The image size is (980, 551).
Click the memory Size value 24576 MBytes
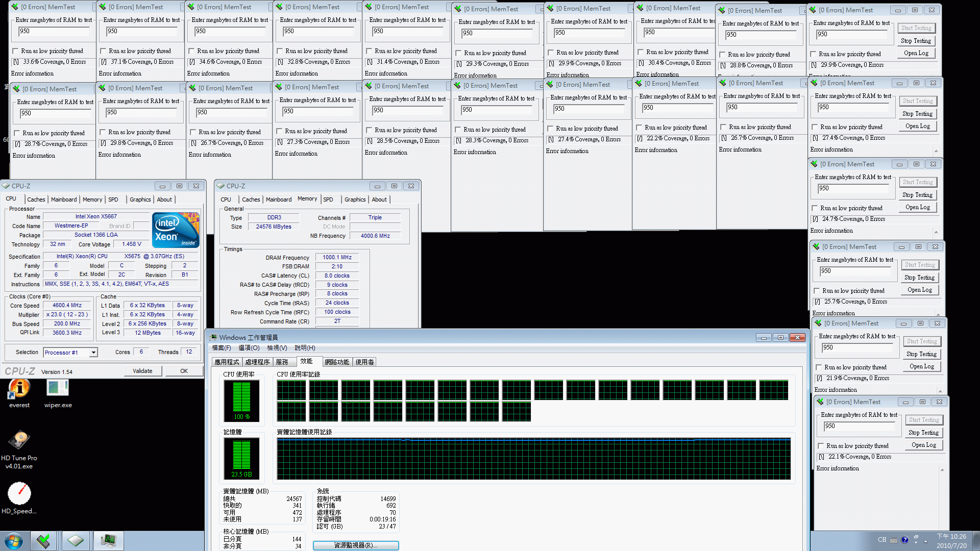(x=274, y=227)
